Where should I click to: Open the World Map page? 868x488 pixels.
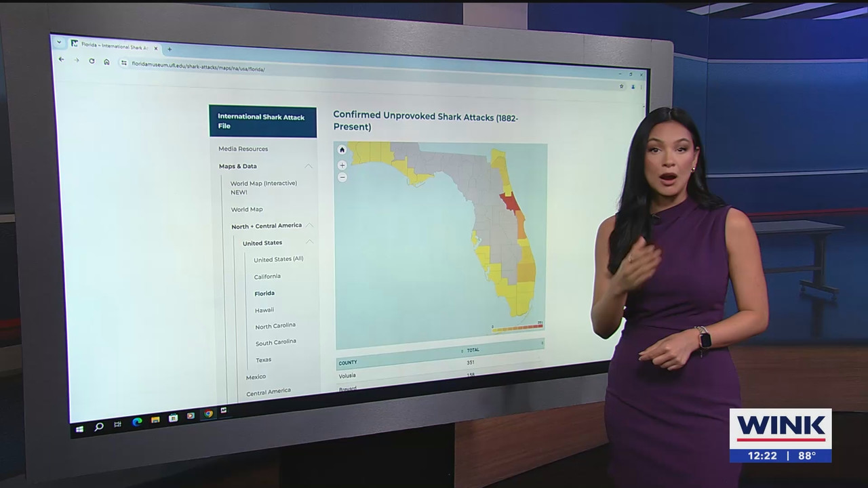tap(247, 209)
